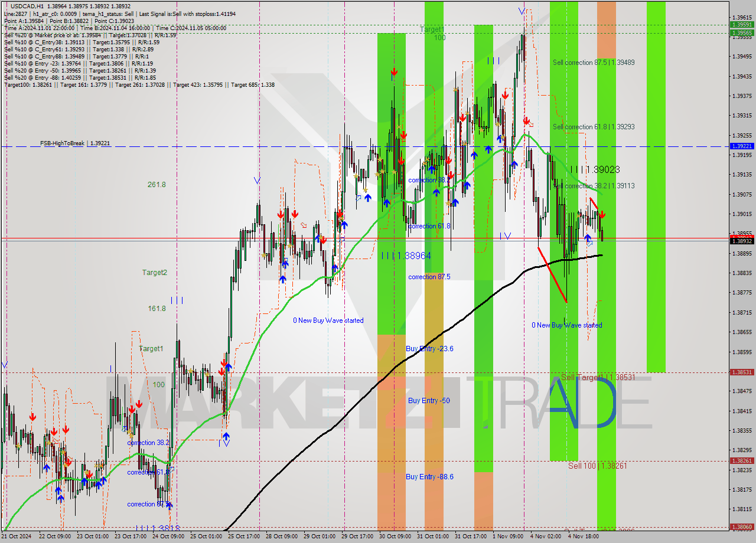Click the 'I I I 1.38964' wave label
756x543 pixels.
pyautogui.click(x=406, y=256)
